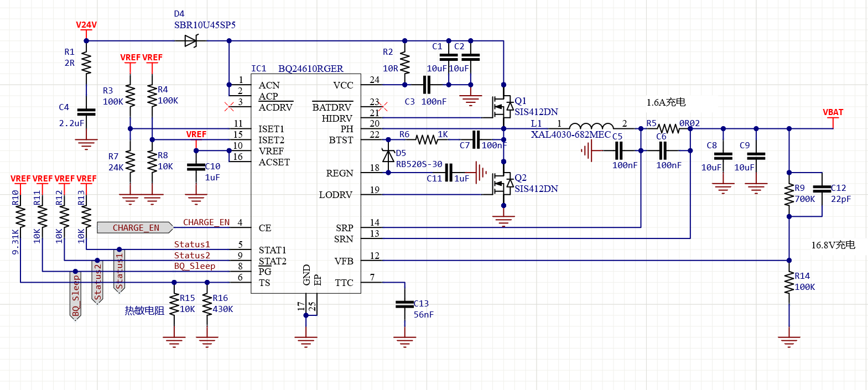Click the IC1 designator label

click(258, 69)
